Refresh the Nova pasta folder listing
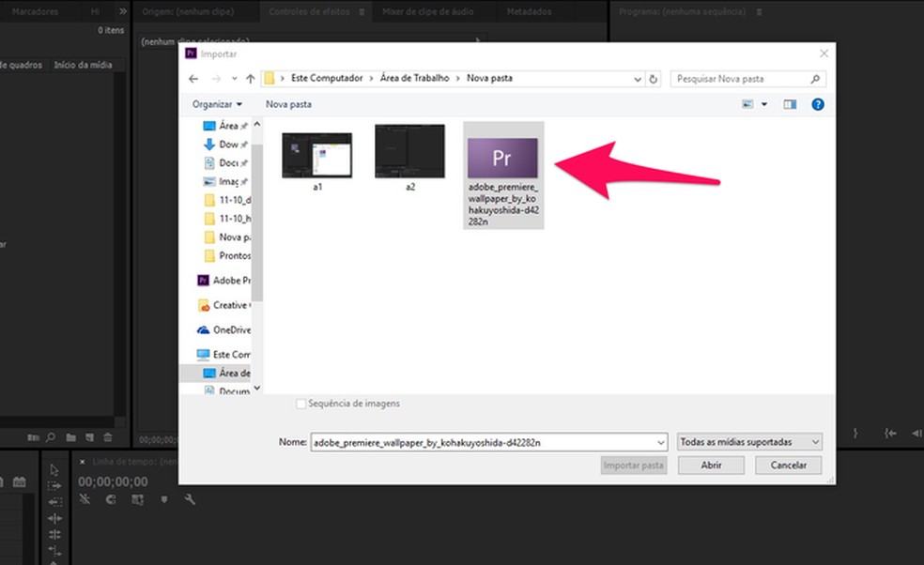924x565 pixels. pyautogui.click(x=653, y=79)
